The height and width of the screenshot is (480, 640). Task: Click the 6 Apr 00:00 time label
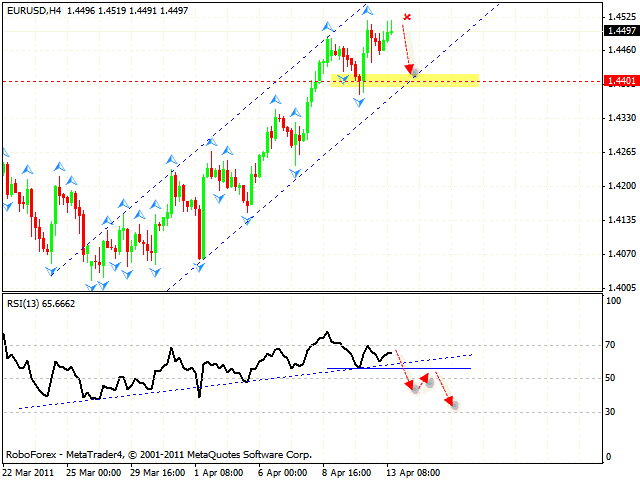pos(282,473)
